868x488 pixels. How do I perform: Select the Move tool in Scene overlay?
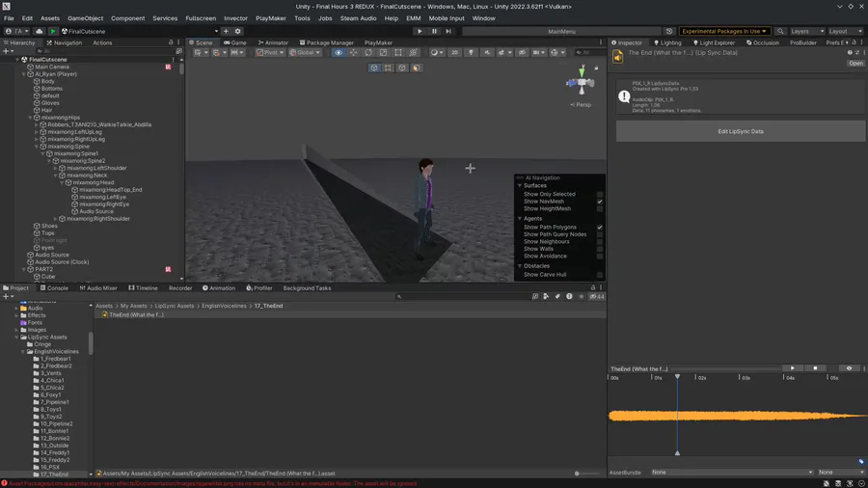352,53
